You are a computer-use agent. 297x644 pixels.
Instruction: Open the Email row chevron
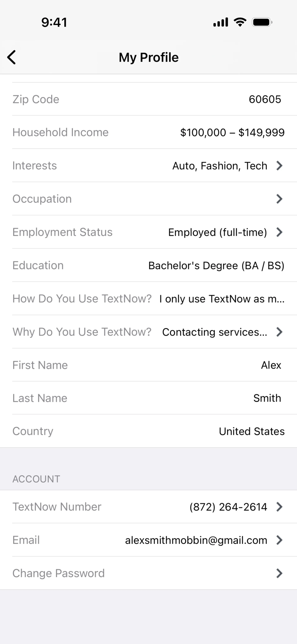[x=279, y=540]
